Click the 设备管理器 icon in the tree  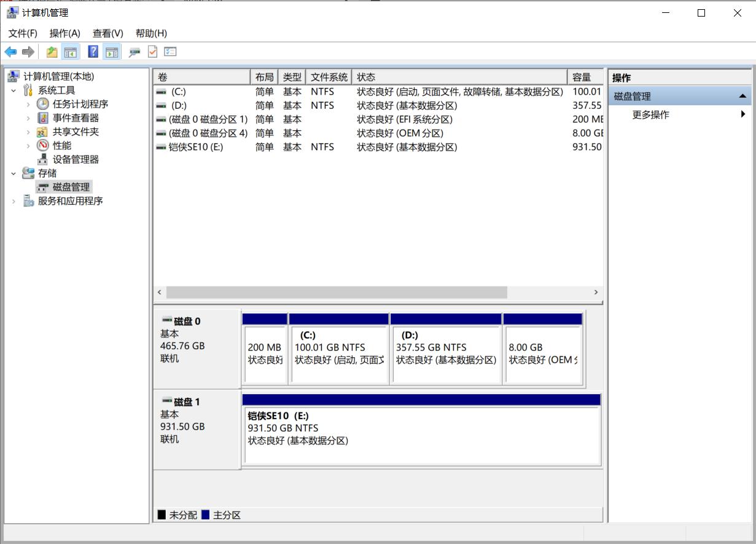click(43, 160)
